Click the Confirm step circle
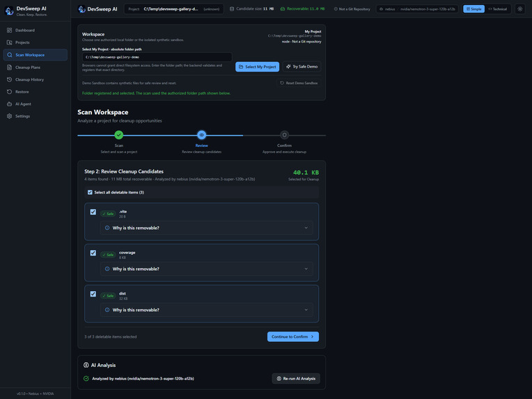532x399 pixels. point(284,135)
